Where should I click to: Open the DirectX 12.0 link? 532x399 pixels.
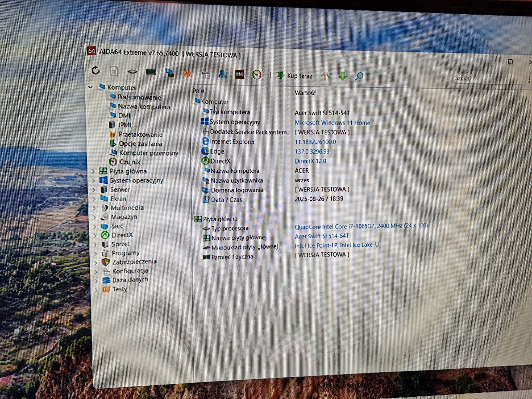pos(310,161)
